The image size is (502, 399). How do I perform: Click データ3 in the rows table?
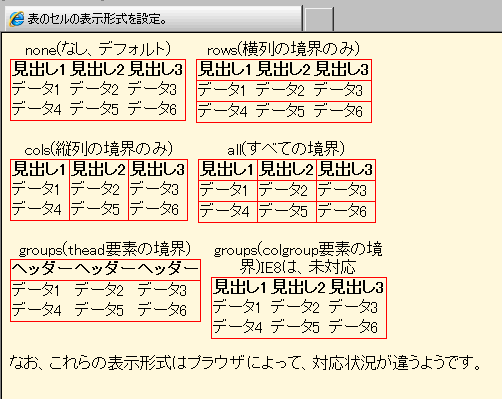tap(338, 90)
